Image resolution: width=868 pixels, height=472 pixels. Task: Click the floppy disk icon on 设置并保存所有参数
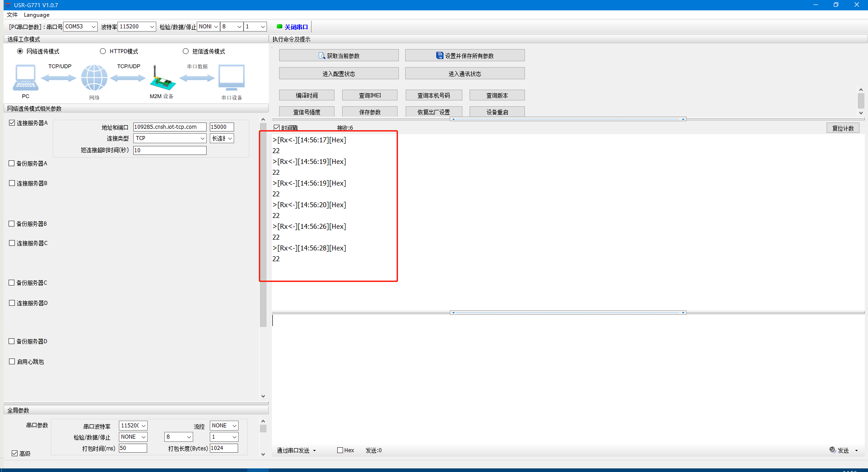439,55
